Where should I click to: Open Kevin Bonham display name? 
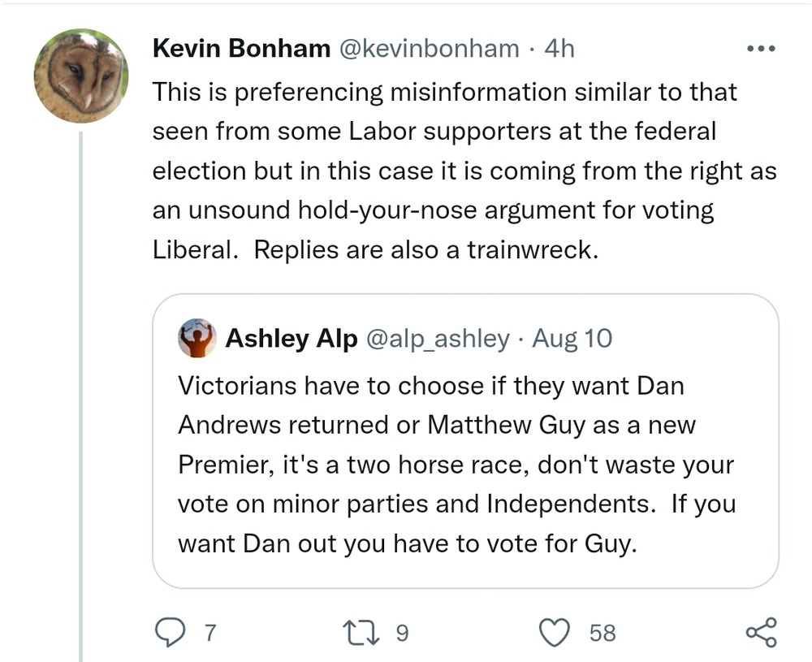241,49
